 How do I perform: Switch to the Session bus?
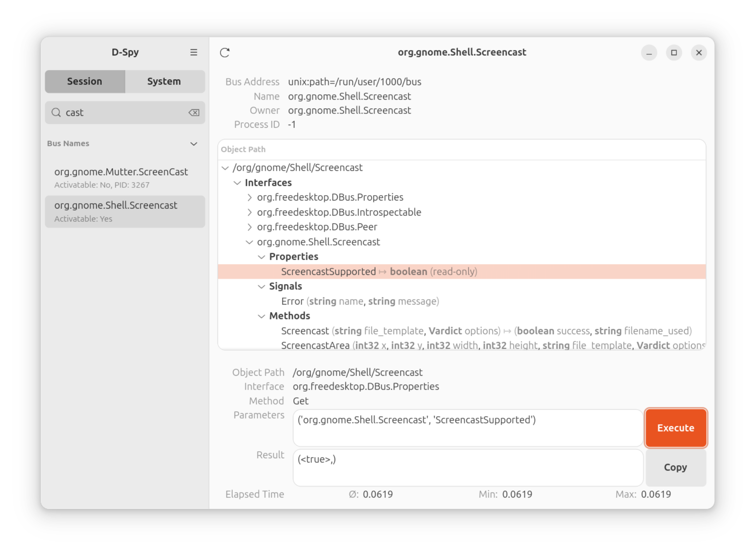click(85, 81)
